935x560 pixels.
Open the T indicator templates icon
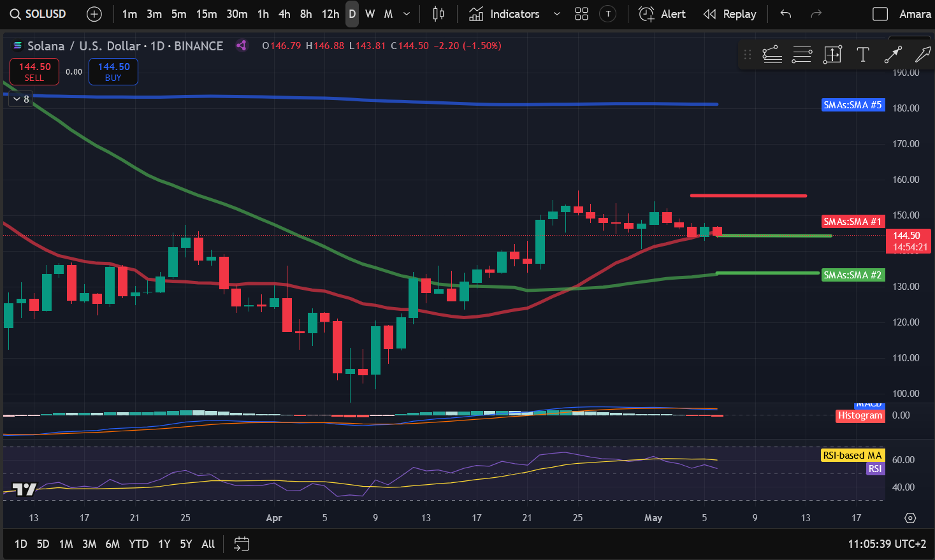pos(608,14)
